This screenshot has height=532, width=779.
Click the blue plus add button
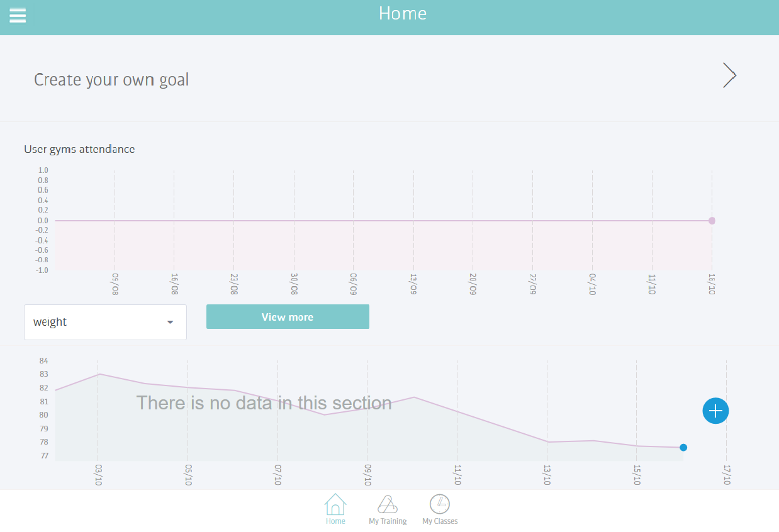click(x=715, y=411)
